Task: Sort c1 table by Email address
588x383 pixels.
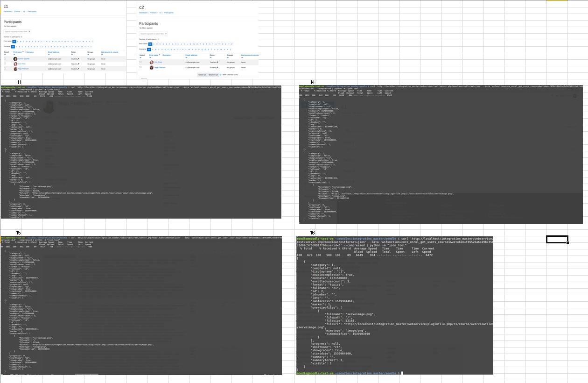Action: click(x=53, y=52)
